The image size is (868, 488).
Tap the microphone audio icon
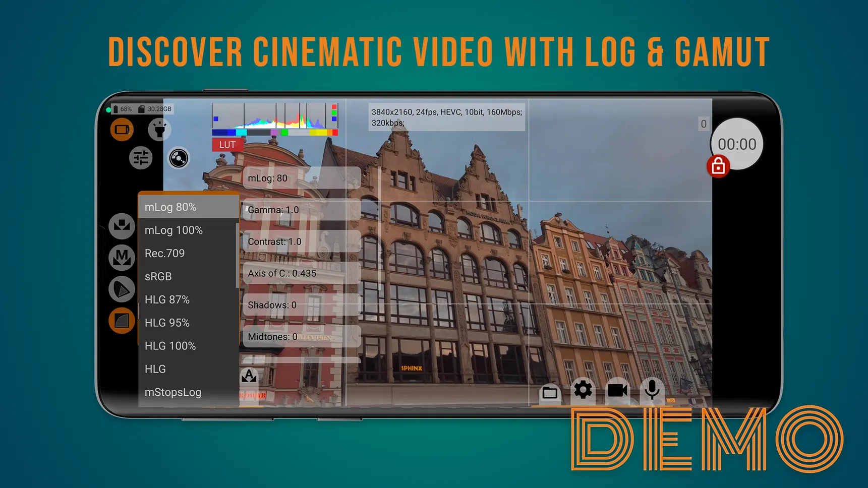click(652, 390)
